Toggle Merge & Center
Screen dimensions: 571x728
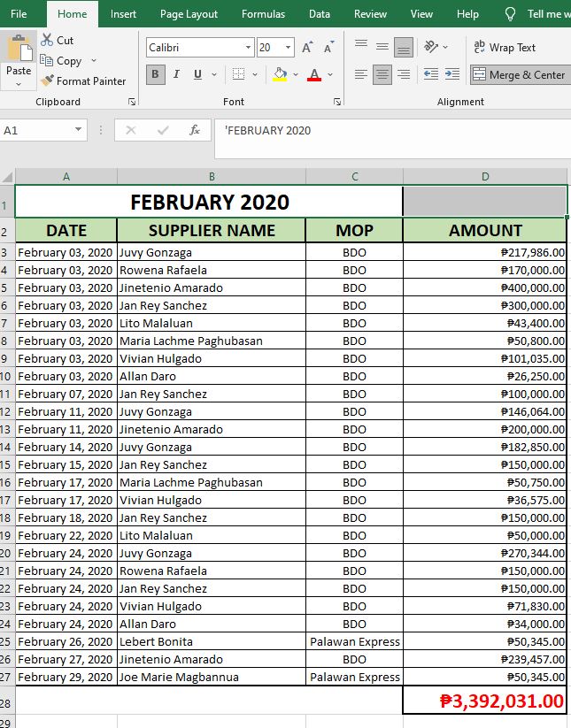[x=521, y=75]
